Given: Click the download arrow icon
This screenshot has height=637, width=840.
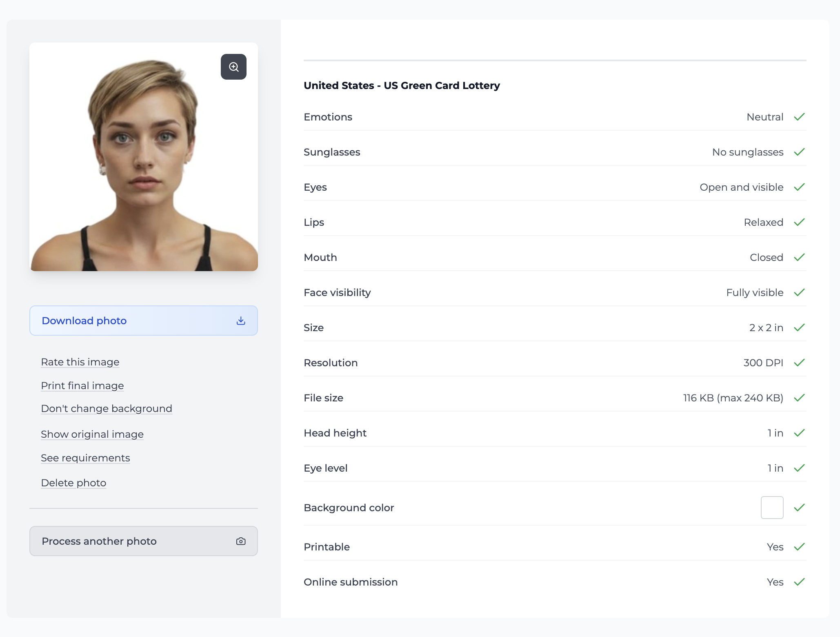Looking at the screenshot, I should click(x=241, y=321).
